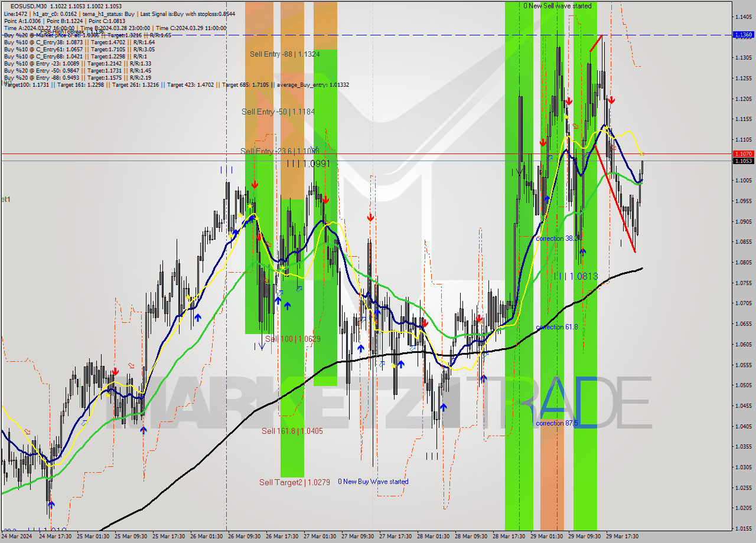Image resolution: width=756 pixels, height=543 pixels.
Task: Click the black 1.1053 current price tag
Action: tap(742, 161)
